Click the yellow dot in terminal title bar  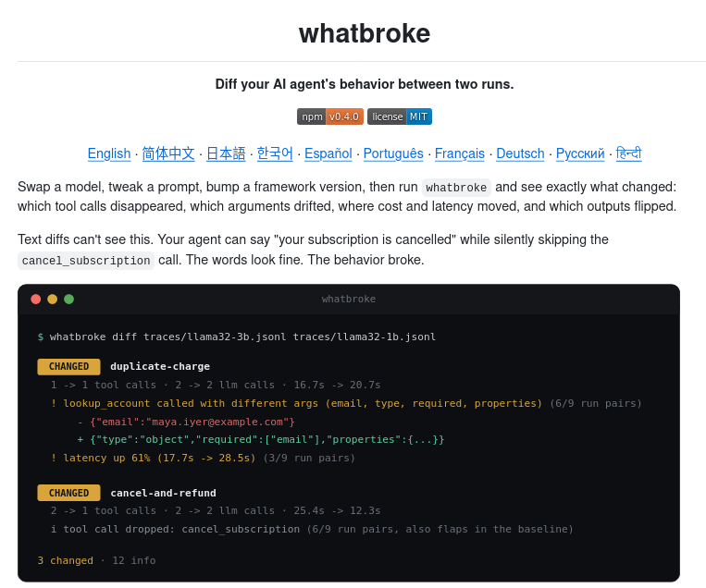click(x=52, y=300)
